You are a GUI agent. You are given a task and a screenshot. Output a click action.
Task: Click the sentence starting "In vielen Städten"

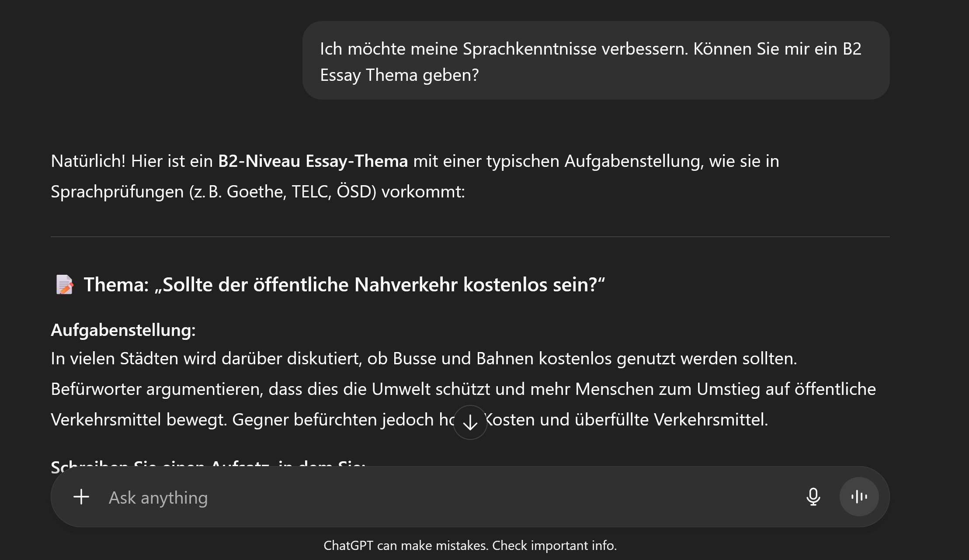click(424, 359)
